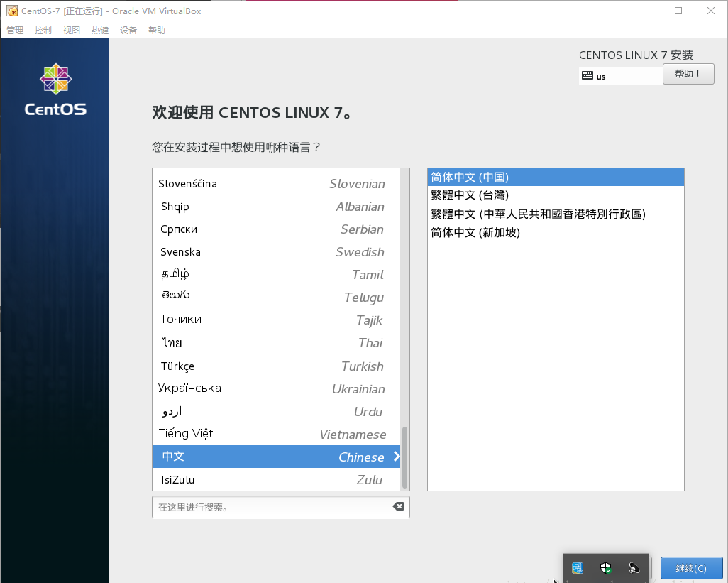Expand the Chinese language arrow

[397, 457]
